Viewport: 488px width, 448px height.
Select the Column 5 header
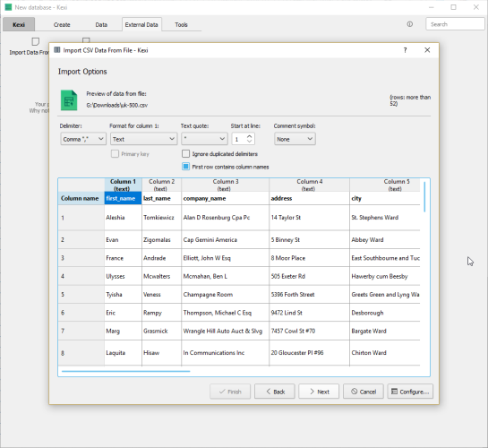[385, 185]
